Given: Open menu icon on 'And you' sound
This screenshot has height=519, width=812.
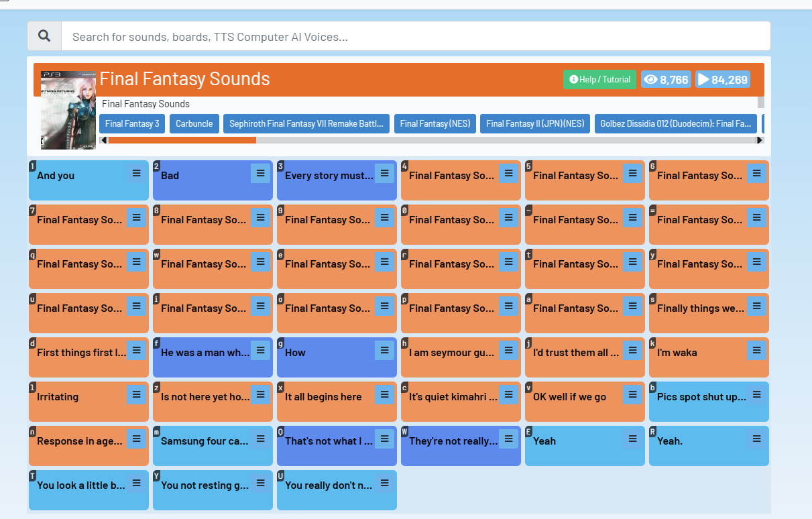Looking at the screenshot, I should click(x=136, y=173).
